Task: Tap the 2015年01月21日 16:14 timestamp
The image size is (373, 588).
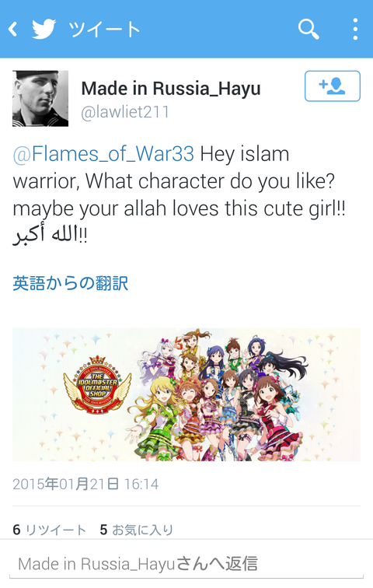Action: (x=85, y=484)
